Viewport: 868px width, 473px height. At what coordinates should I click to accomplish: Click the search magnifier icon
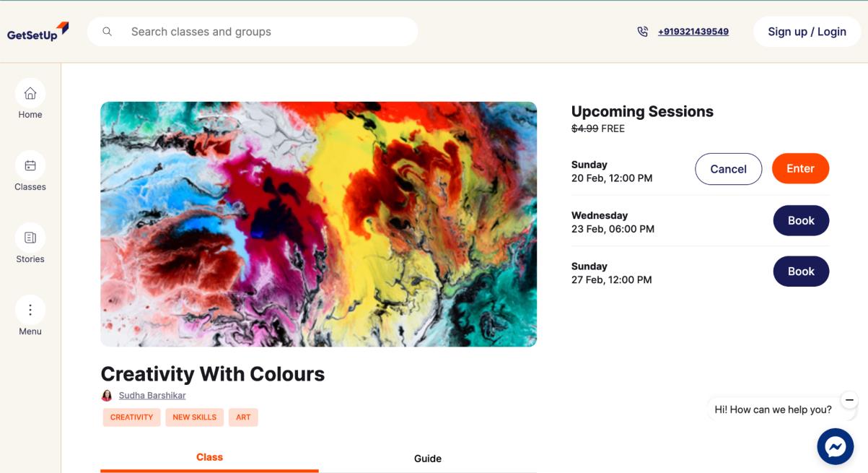click(x=108, y=32)
